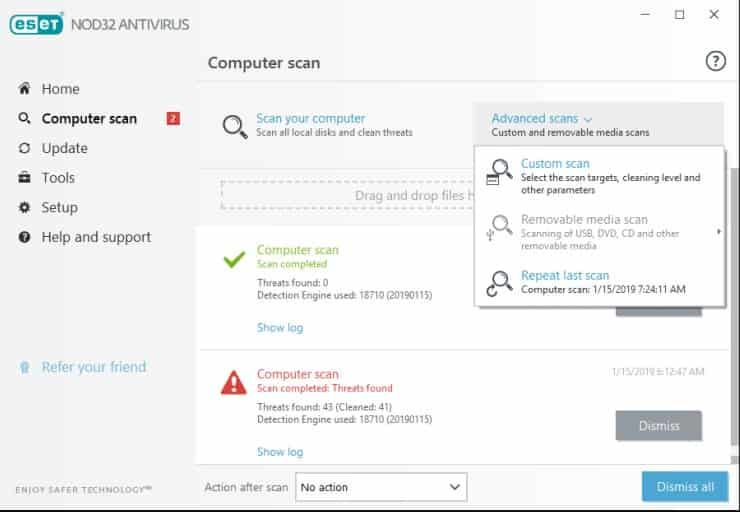Image resolution: width=740 pixels, height=512 pixels.
Task: Click the Custom scan icon
Action: point(499,172)
